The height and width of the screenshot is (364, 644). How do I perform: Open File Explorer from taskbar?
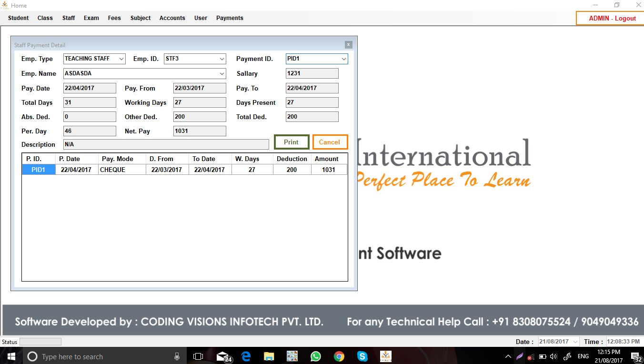[x=269, y=356]
